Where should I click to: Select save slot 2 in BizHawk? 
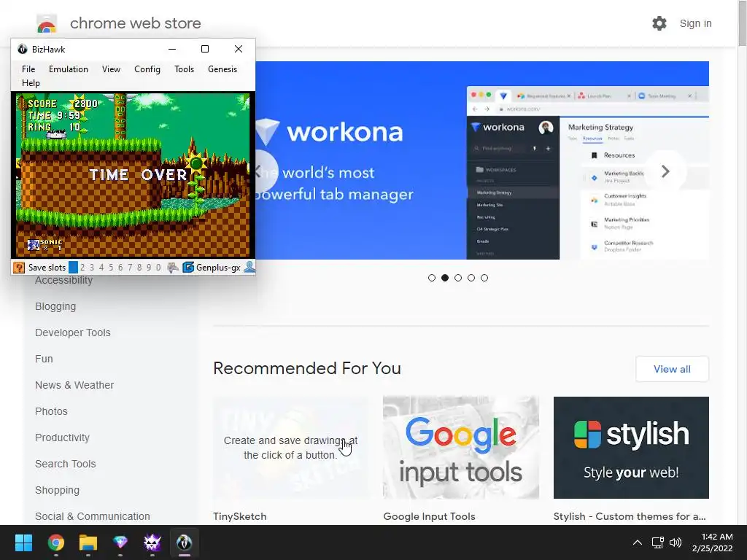tap(82, 268)
